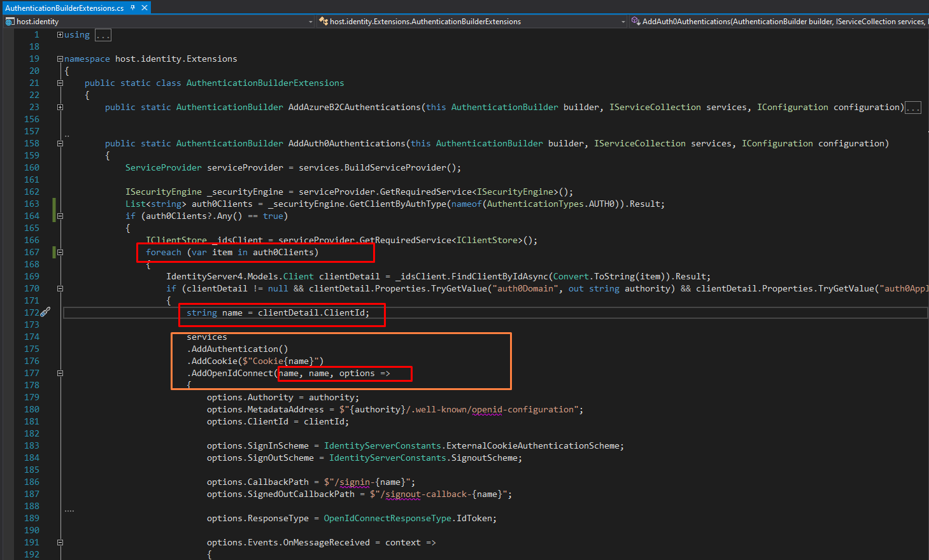Collapse the foreach loop at line 167
This screenshot has height=560, width=929.
coord(59,251)
